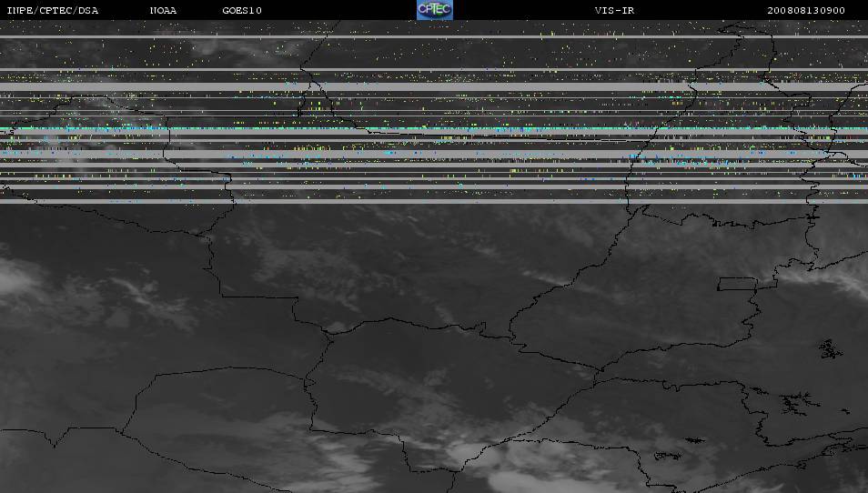The height and width of the screenshot is (493, 868).
Task: Click the GOES10 satellite label
Action: point(242,11)
